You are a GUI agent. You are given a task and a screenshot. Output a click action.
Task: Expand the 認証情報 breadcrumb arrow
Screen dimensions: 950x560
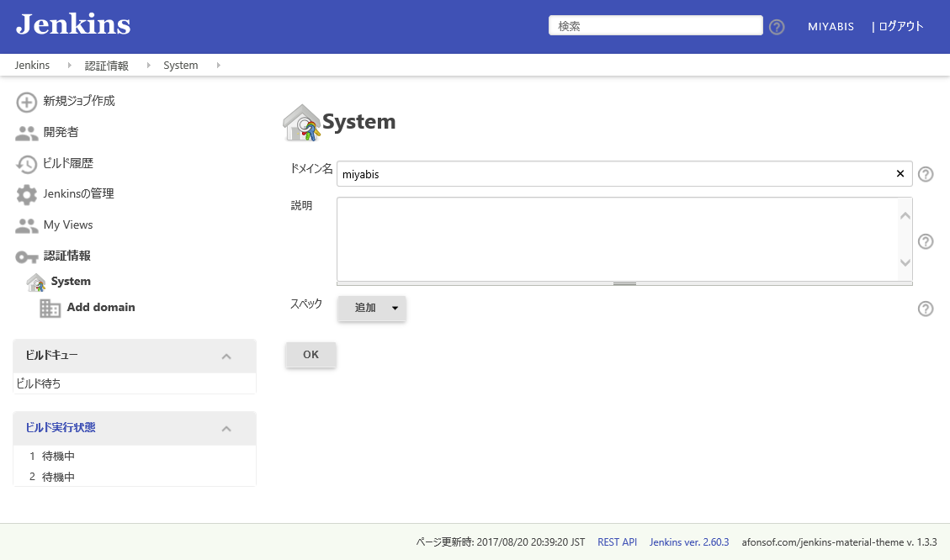click(x=148, y=66)
